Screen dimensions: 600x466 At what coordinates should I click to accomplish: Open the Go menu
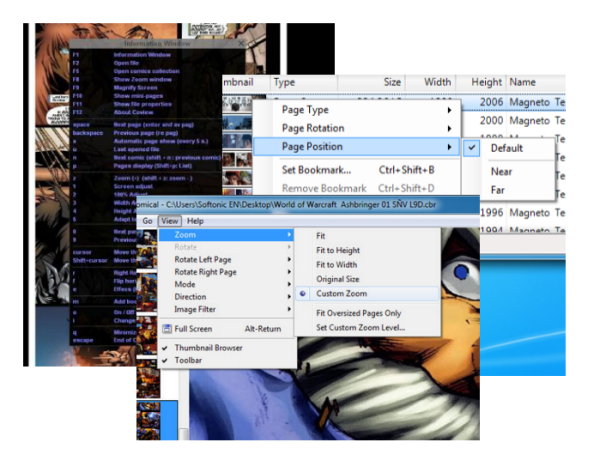pos(147,221)
